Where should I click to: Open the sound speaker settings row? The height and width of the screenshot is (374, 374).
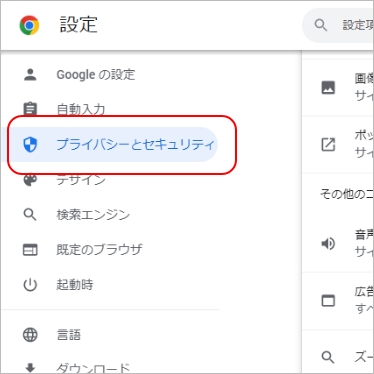pyautogui.click(x=337, y=244)
